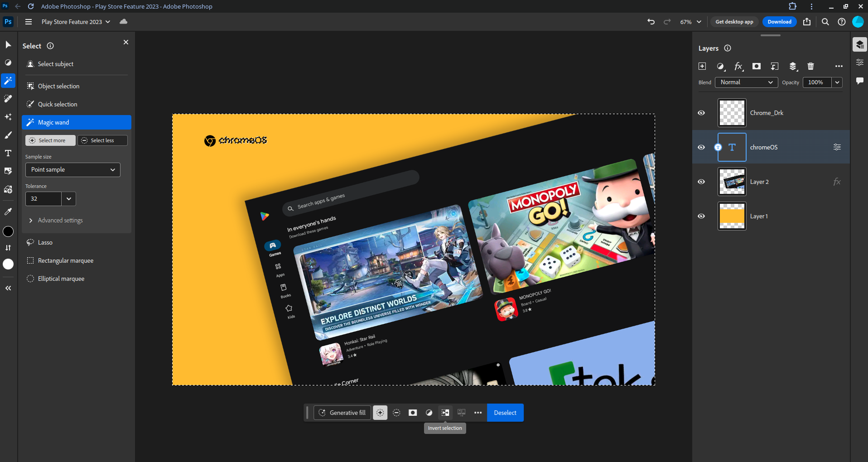Click the add new layer icon
868x462 pixels.
[702, 66]
